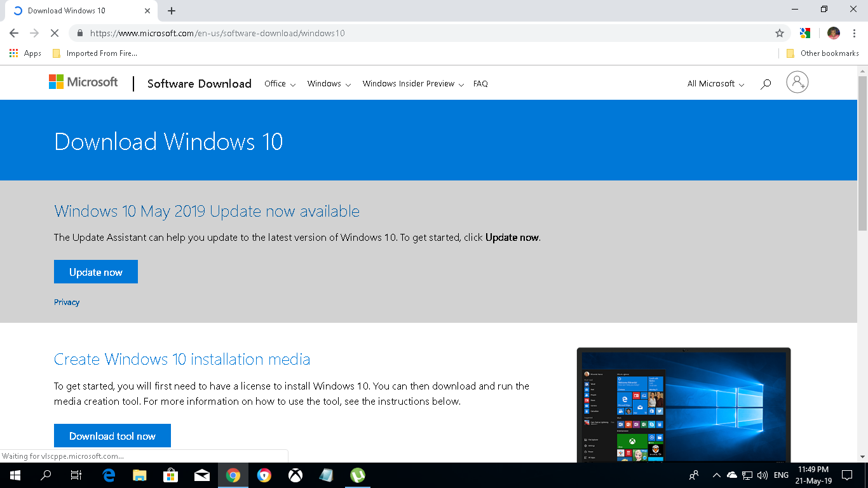Open the Xbox app from the taskbar
The width and height of the screenshot is (868, 488).
pos(295,475)
